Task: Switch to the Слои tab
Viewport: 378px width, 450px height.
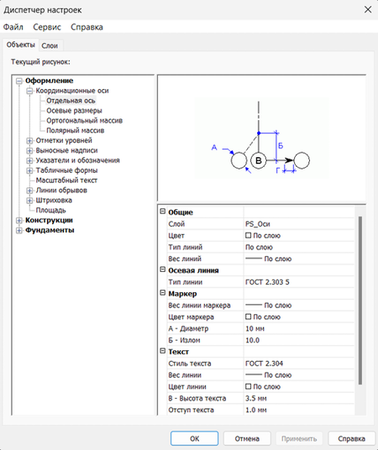Action: click(50, 46)
